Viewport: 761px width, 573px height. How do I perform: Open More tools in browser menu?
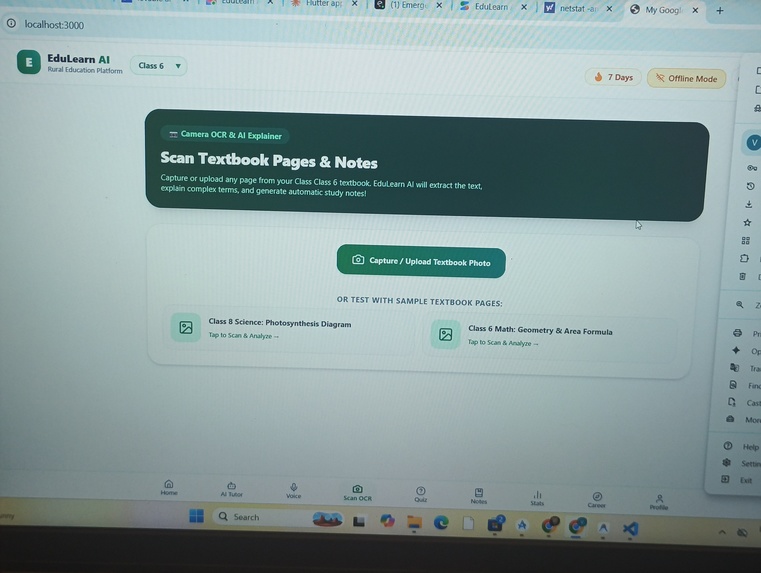[742, 419]
